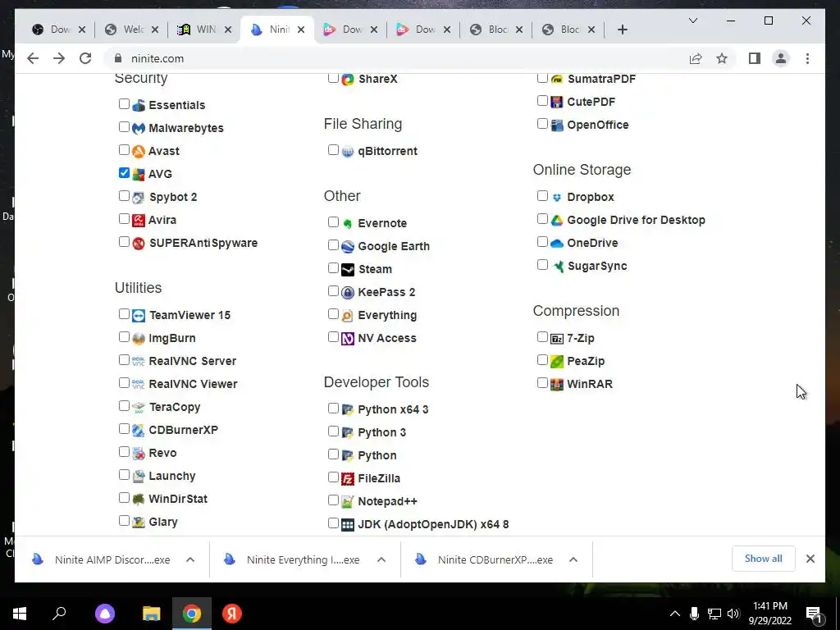Image resolution: width=840 pixels, height=630 pixels.
Task: Open Yandex browser from taskbar
Action: [x=232, y=614]
